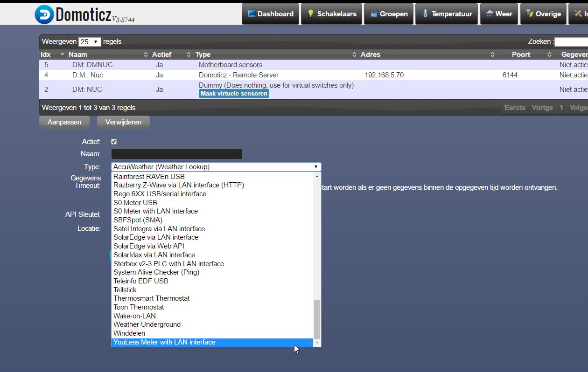Image resolution: width=588 pixels, height=372 pixels.
Task: Click the Domoticz logo icon
Action: click(x=44, y=14)
